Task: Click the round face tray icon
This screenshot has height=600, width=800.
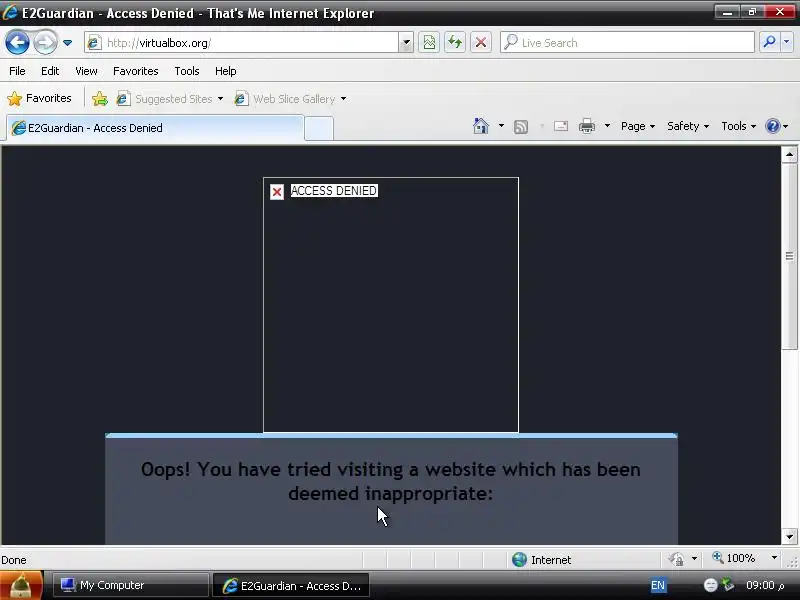Action: pyautogui.click(x=710, y=585)
